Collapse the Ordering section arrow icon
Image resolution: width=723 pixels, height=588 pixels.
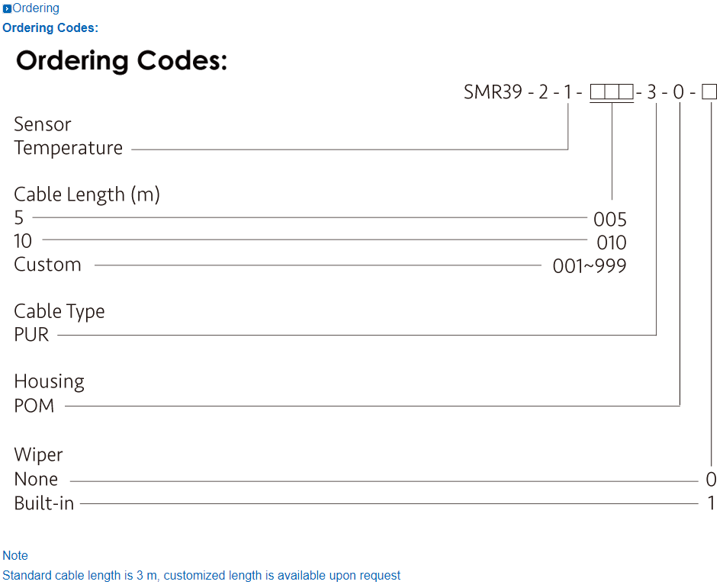click(x=7, y=9)
